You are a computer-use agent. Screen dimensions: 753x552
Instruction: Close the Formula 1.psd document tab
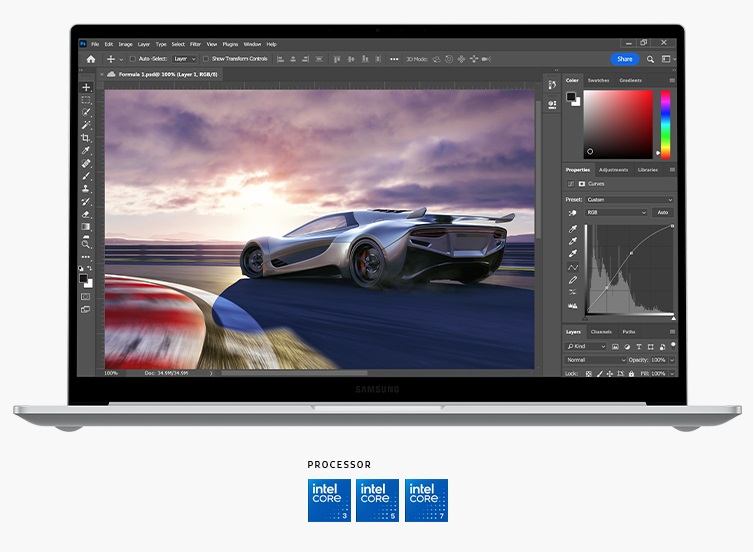pos(102,74)
